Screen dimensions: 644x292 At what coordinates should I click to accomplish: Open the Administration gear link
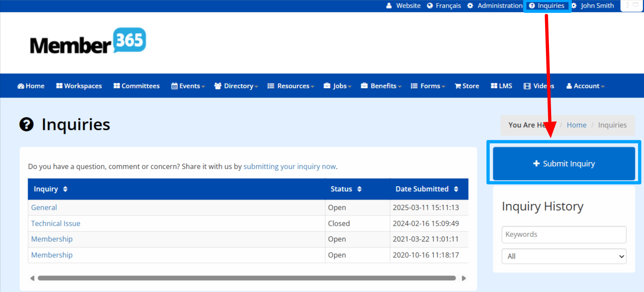(x=495, y=6)
